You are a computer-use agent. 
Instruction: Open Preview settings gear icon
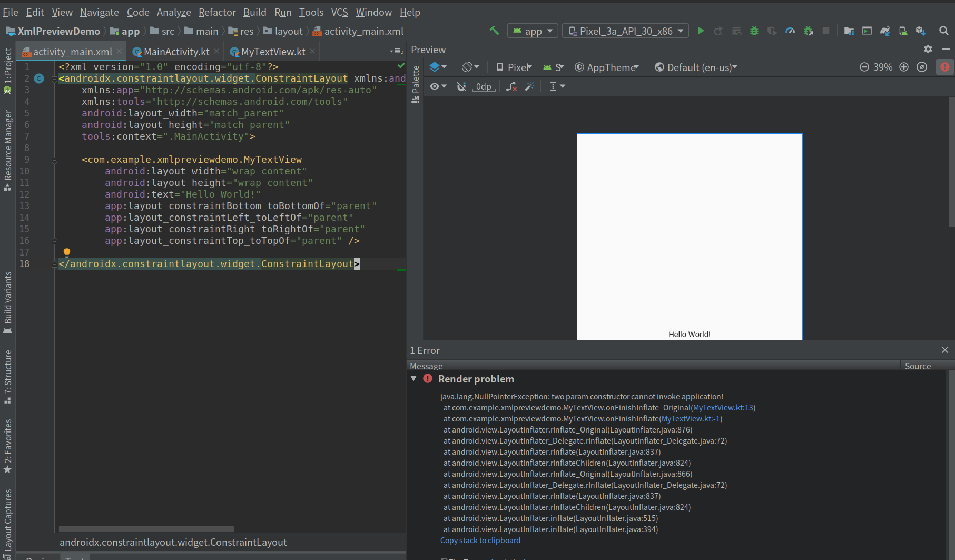tap(928, 49)
